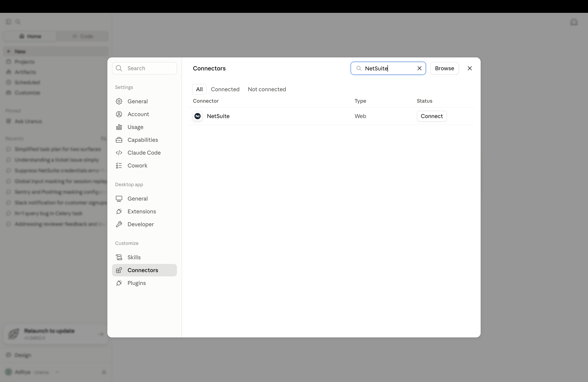Switch to the All connectors tab
Screen dimensions: 588x382
pos(199,89)
